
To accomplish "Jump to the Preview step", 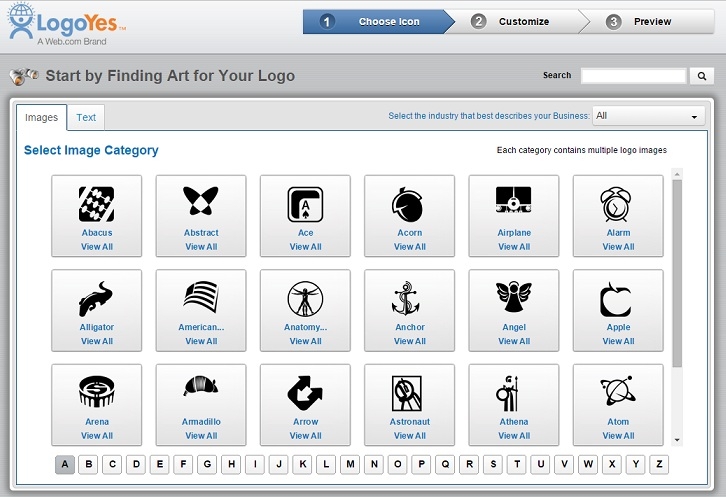I will coord(652,21).
